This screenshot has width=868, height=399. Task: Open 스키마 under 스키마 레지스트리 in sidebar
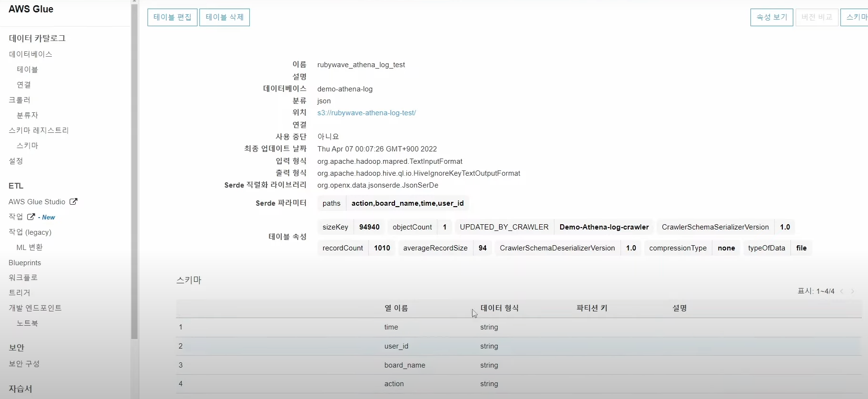tap(27, 146)
